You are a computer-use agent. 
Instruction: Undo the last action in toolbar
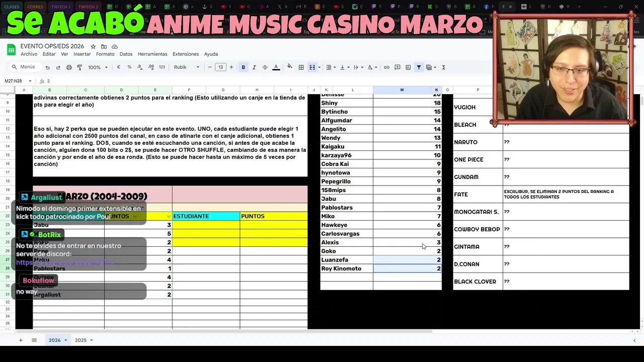point(47,67)
